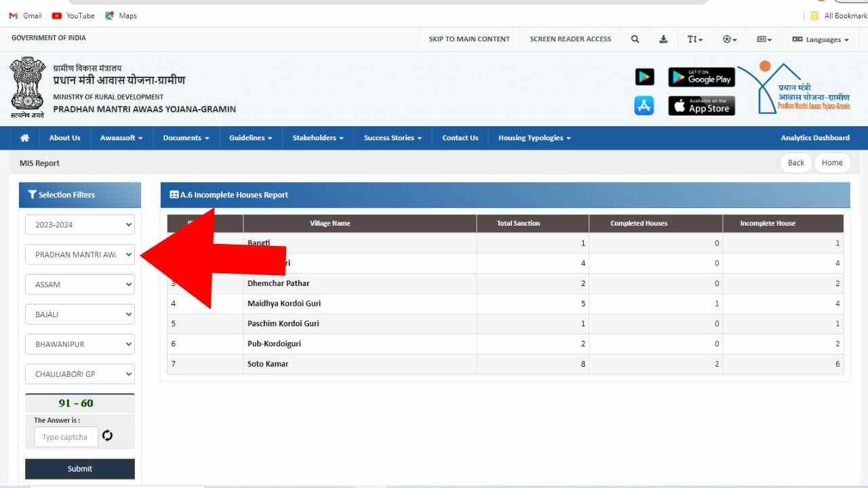Click incomplete count 6 for Soto Kamar
Screen dimensions: 868x488
click(x=837, y=364)
